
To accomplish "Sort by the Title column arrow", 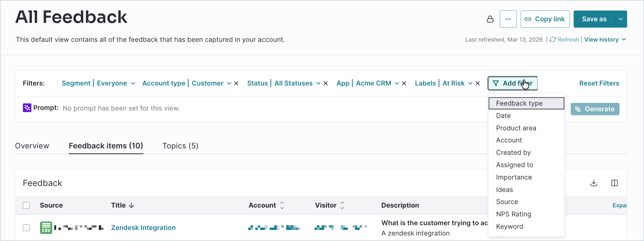I will (x=131, y=205).
